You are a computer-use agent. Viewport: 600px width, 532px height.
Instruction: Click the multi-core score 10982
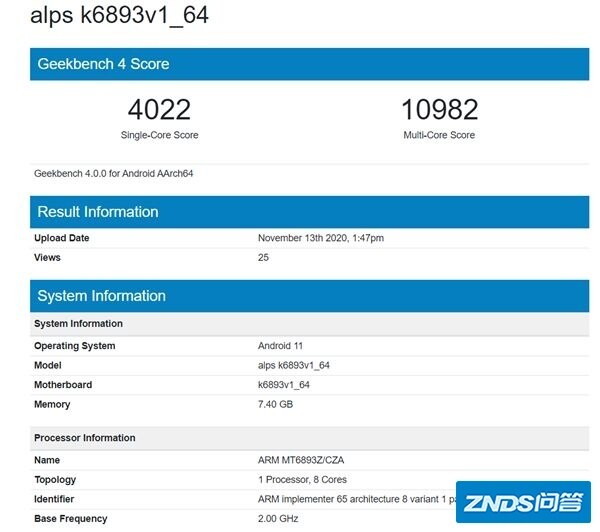tap(439, 109)
